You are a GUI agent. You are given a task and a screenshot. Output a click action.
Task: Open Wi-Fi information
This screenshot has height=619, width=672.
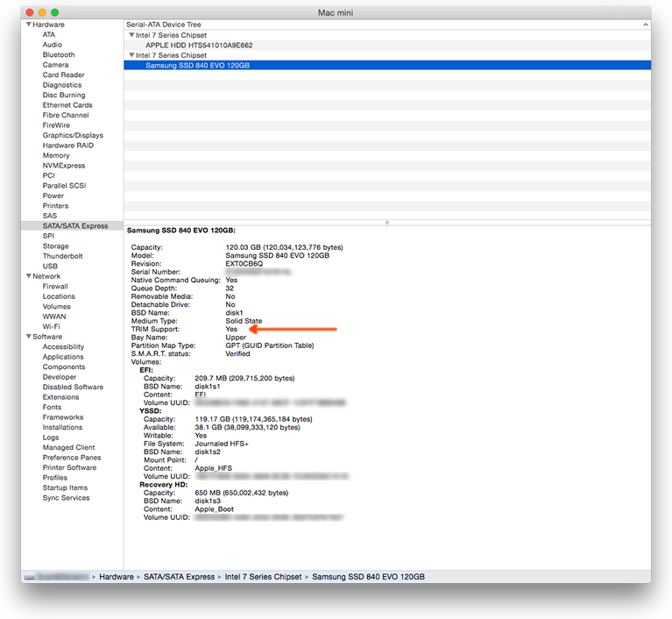51,326
